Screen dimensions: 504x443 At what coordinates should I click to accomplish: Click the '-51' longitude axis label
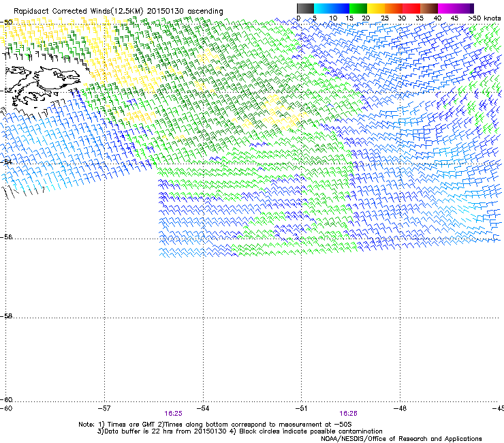pos(301,408)
